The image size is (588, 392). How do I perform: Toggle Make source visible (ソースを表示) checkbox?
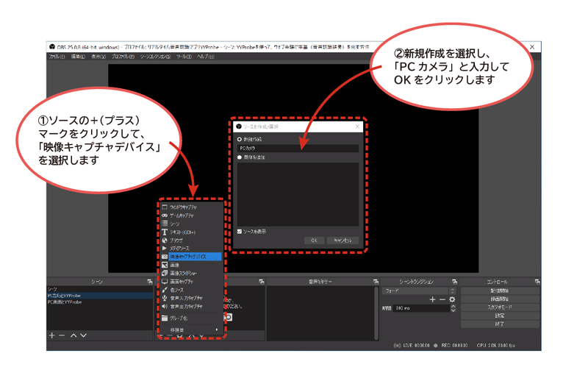(240, 232)
